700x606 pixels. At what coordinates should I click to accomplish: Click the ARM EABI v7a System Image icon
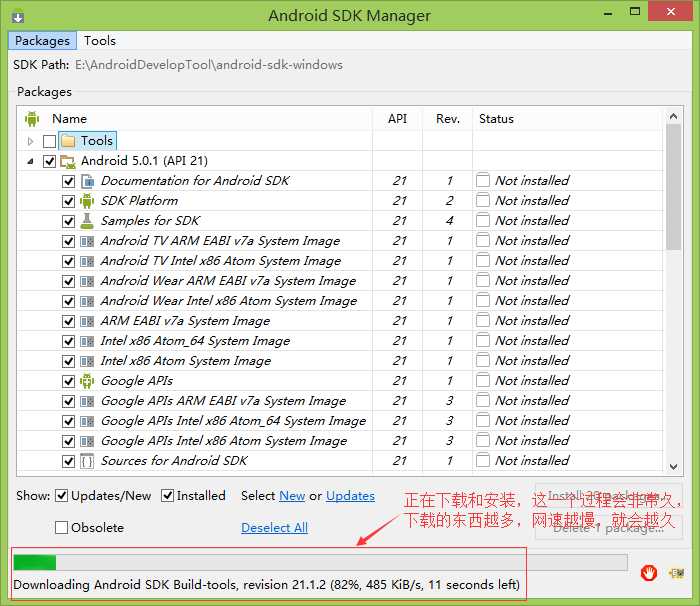point(88,321)
